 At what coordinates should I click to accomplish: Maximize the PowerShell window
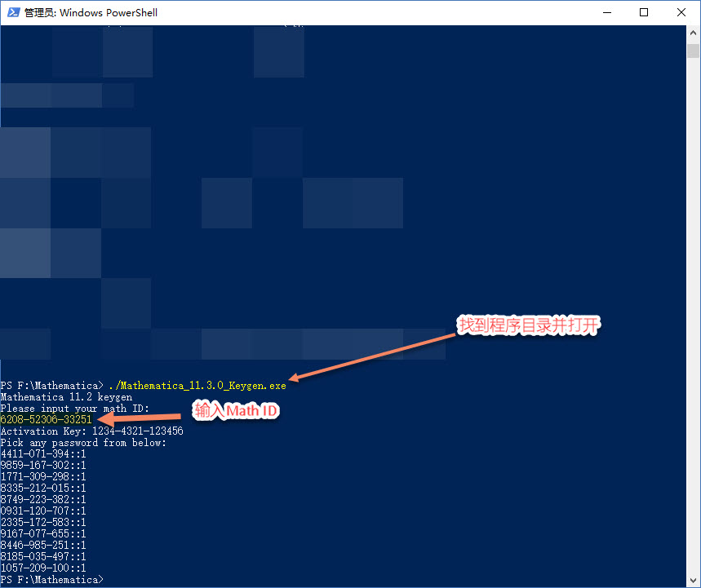tap(644, 12)
